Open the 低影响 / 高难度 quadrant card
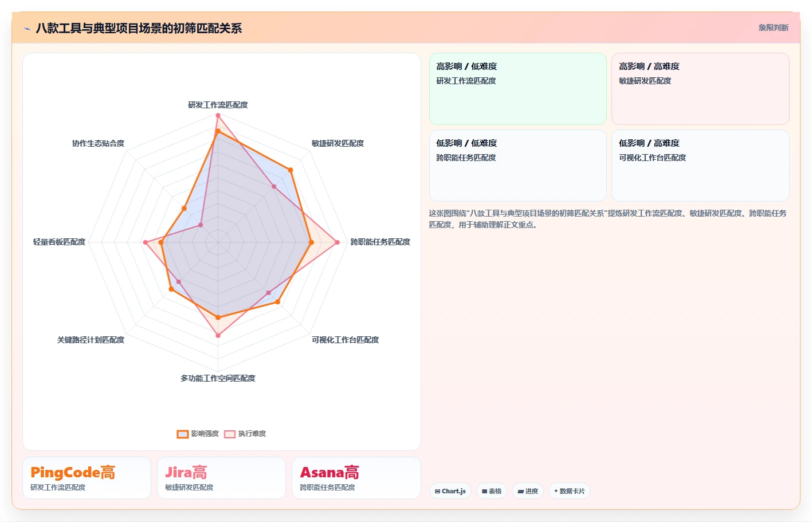812x522 pixels. point(700,166)
